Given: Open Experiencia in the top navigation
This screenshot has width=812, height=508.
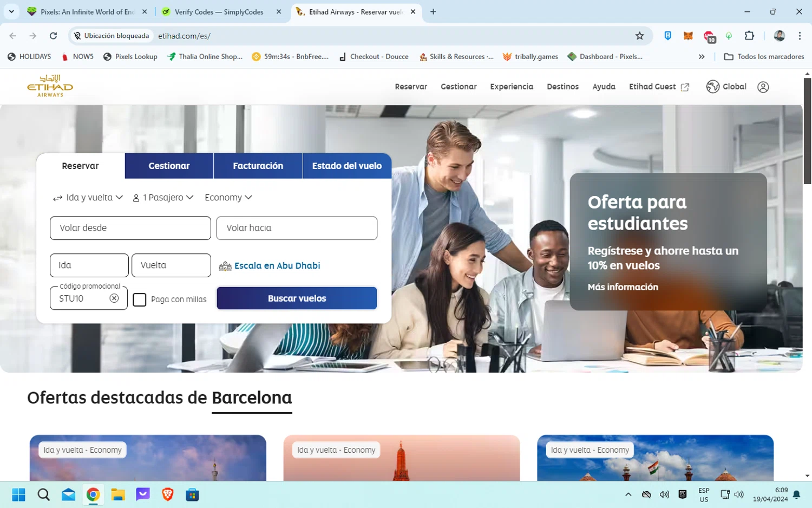Looking at the screenshot, I should (x=512, y=87).
